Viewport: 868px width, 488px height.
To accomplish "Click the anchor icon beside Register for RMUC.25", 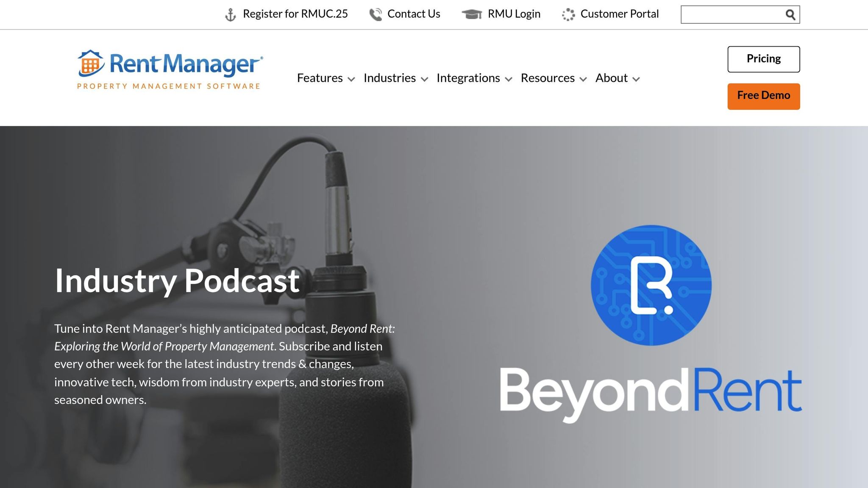I will tap(230, 15).
